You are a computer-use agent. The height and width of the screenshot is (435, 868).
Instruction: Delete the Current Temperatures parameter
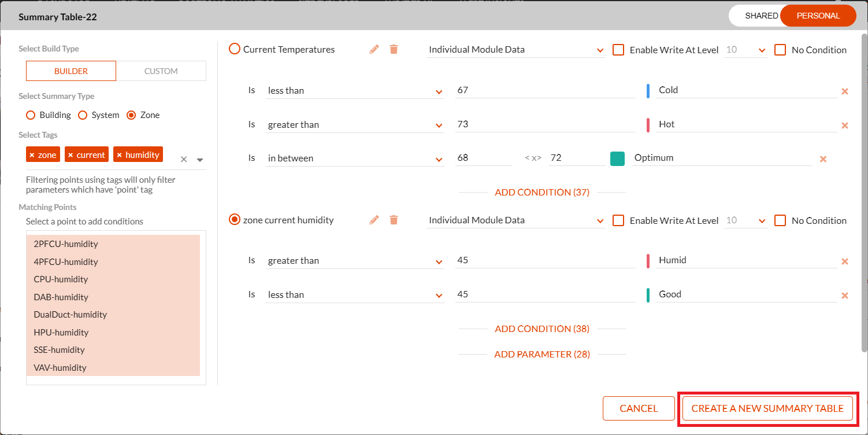(394, 50)
